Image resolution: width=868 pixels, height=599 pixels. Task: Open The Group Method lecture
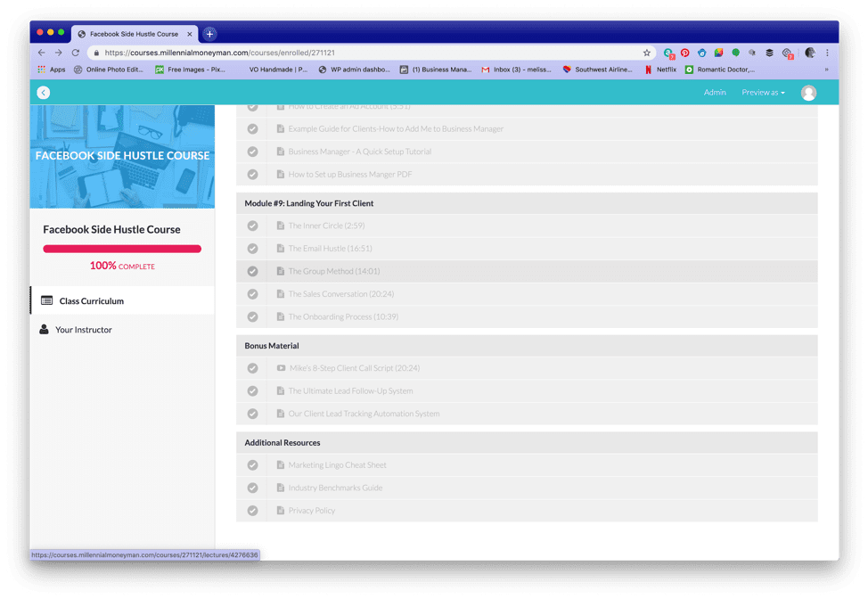tap(333, 271)
